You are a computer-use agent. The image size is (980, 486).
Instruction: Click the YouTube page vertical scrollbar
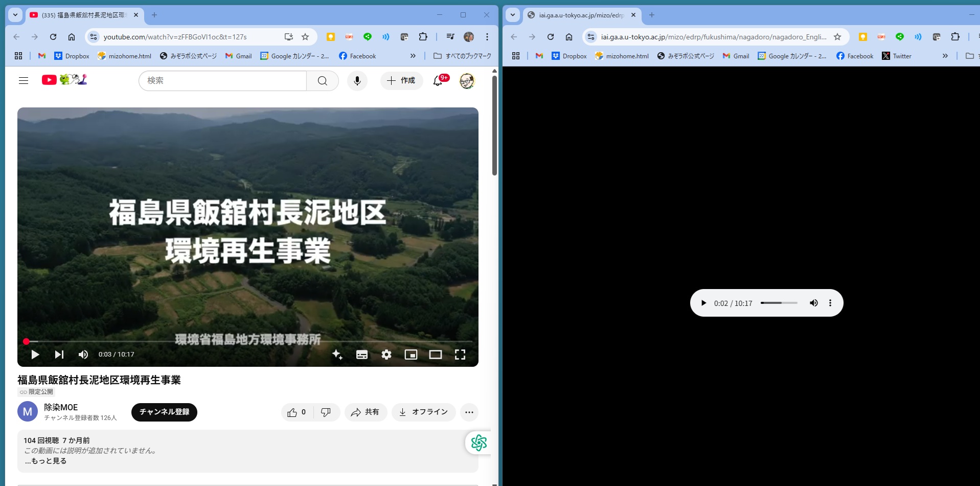point(494,125)
